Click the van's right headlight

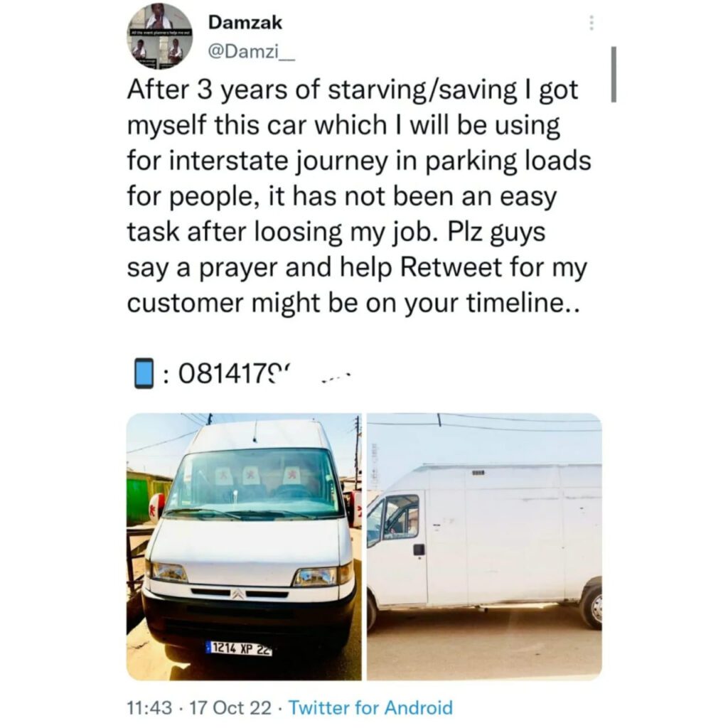click(322, 576)
